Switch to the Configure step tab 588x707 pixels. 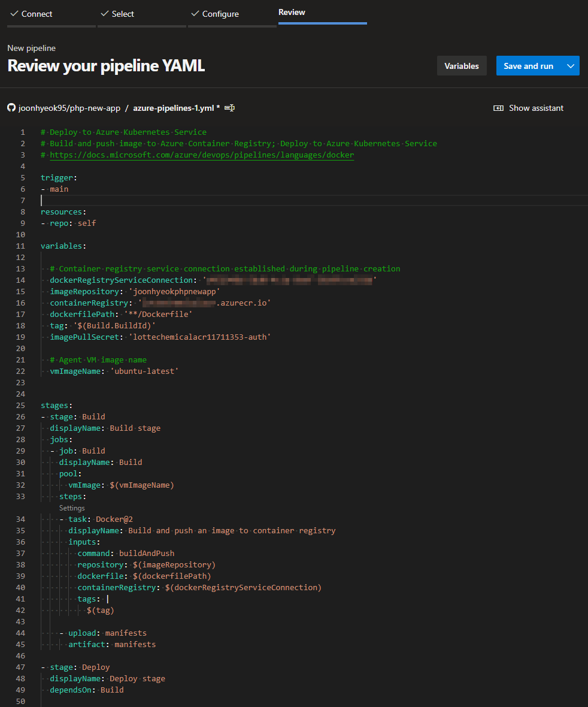[x=232, y=14]
